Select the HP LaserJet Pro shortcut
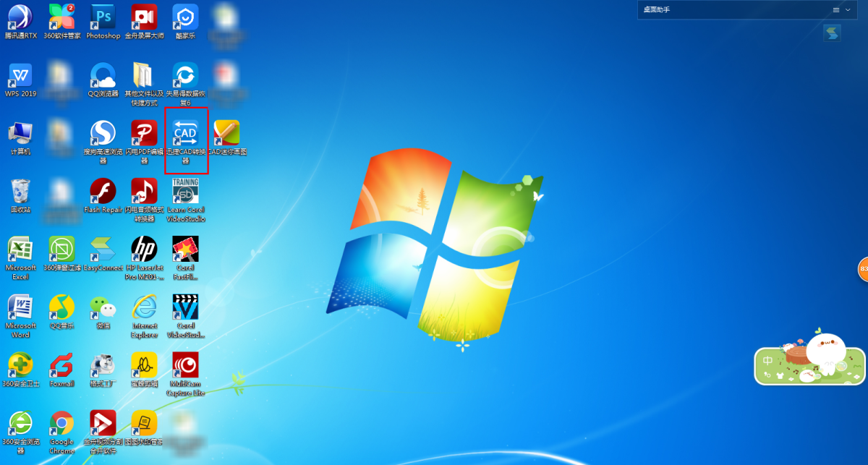 pyautogui.click(x=144, y=249)
